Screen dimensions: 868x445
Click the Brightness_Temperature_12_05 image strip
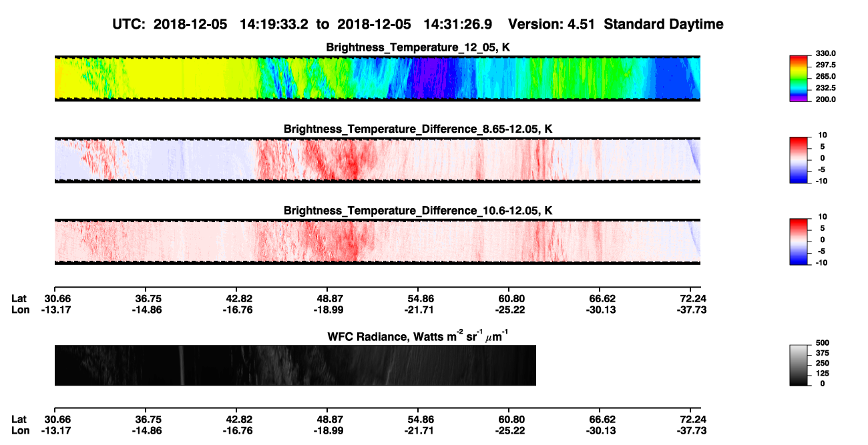377,78
